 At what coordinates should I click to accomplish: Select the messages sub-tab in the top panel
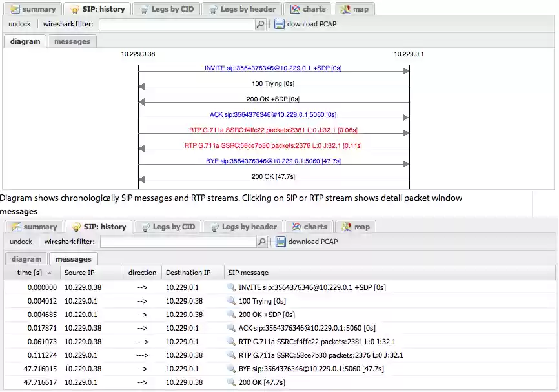click(72, 41)
